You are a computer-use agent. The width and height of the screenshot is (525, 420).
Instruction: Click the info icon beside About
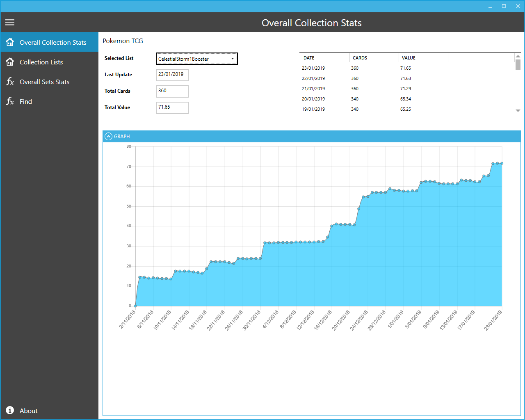(10, 410)
